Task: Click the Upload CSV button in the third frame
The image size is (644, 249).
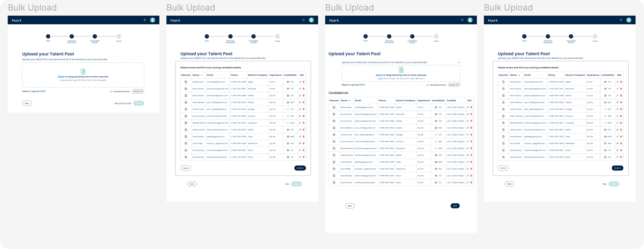Action: coord(454,85)
